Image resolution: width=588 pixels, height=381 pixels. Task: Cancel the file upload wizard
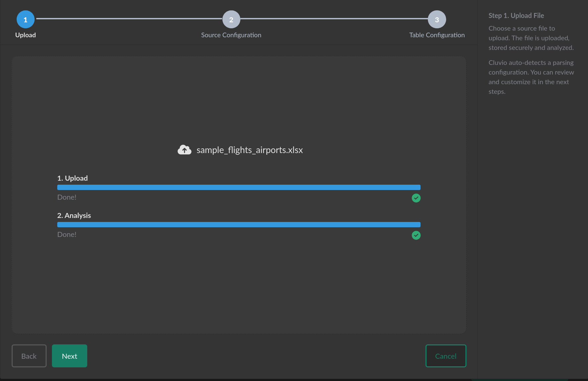[x=445, y=356]
